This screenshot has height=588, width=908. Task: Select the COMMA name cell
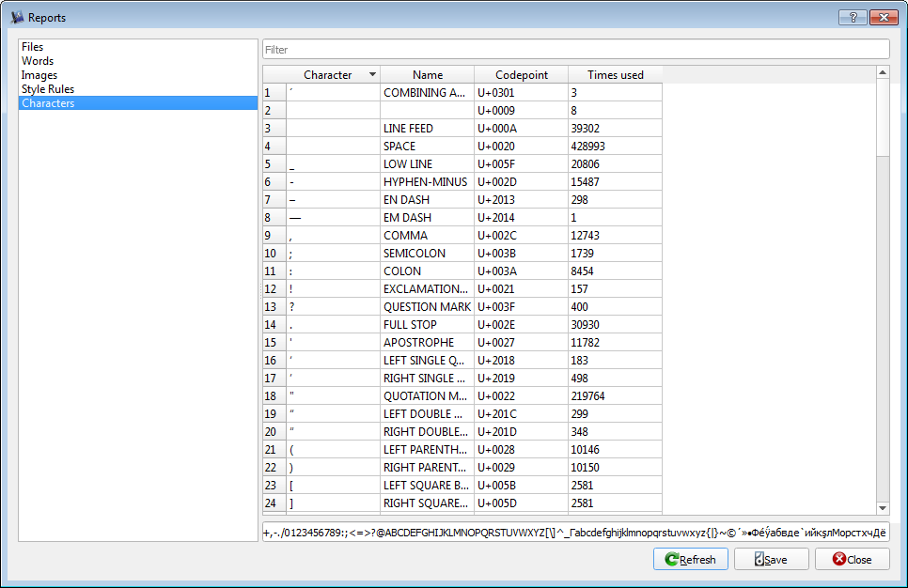[428, 236]
